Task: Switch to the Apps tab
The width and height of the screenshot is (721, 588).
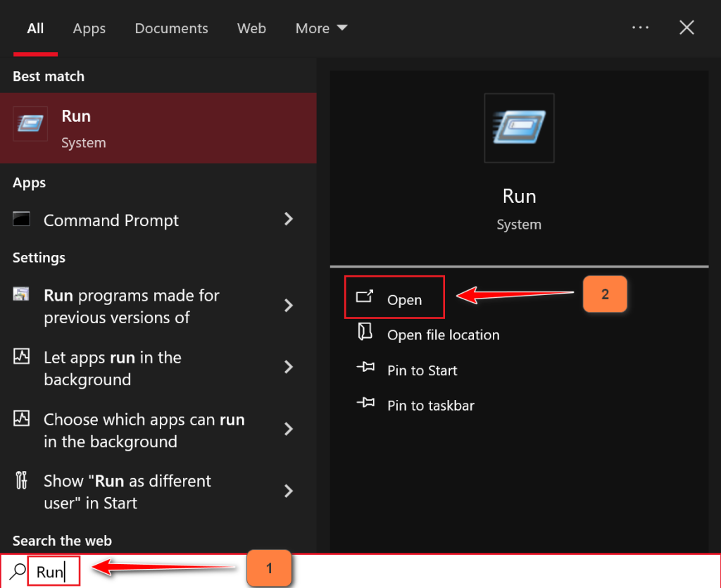Action: 89,28
